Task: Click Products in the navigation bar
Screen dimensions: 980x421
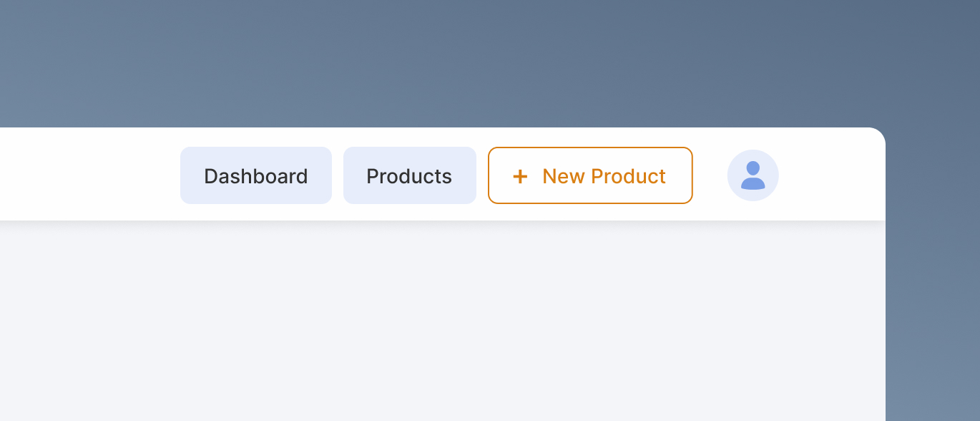Action: 409,175
